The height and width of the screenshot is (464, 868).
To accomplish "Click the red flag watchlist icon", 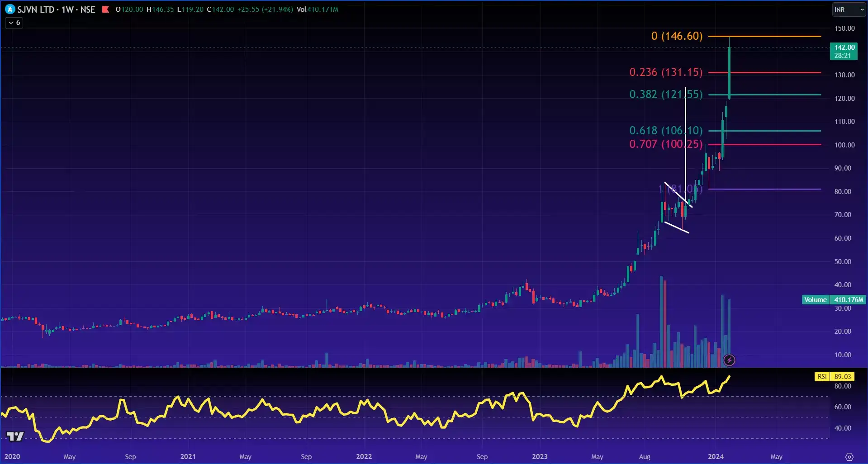I will 105,9.
